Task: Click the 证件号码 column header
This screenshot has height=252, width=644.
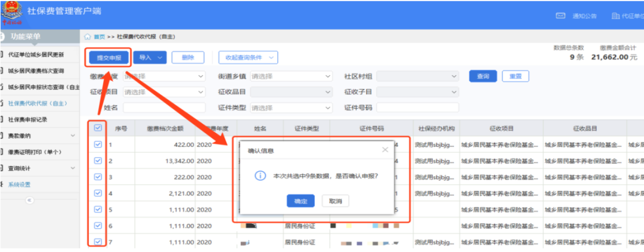Action: click(371, 128)
